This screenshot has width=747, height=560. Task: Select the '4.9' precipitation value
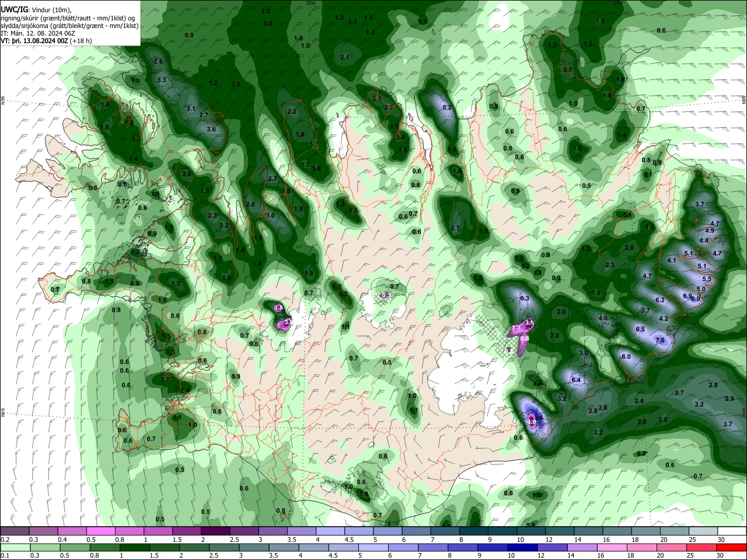click(710, 231)
